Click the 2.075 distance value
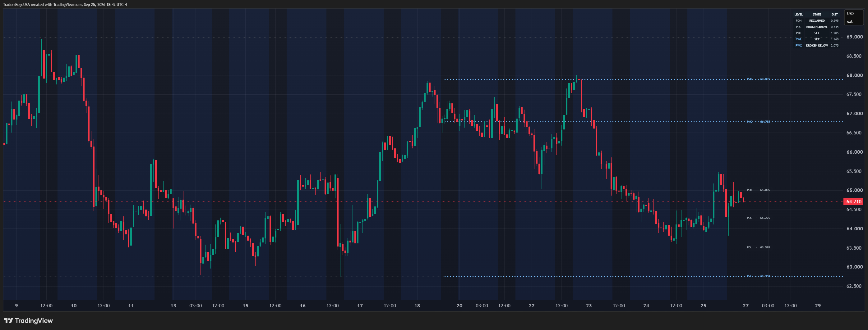 835,46
